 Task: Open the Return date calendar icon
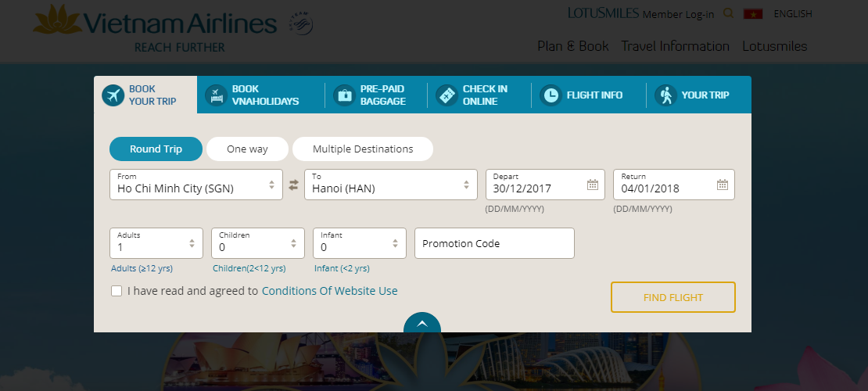[x=723, y=185]
